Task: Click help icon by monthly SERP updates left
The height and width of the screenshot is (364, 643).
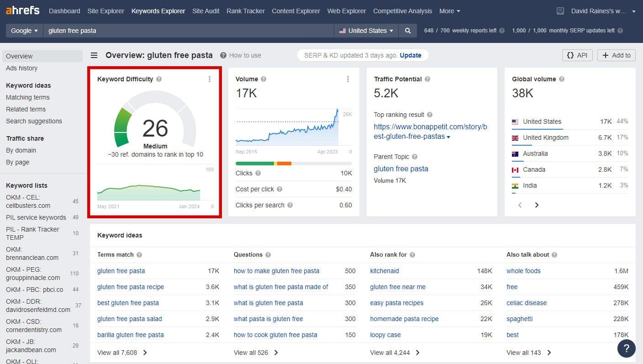Action: point(620,31)
